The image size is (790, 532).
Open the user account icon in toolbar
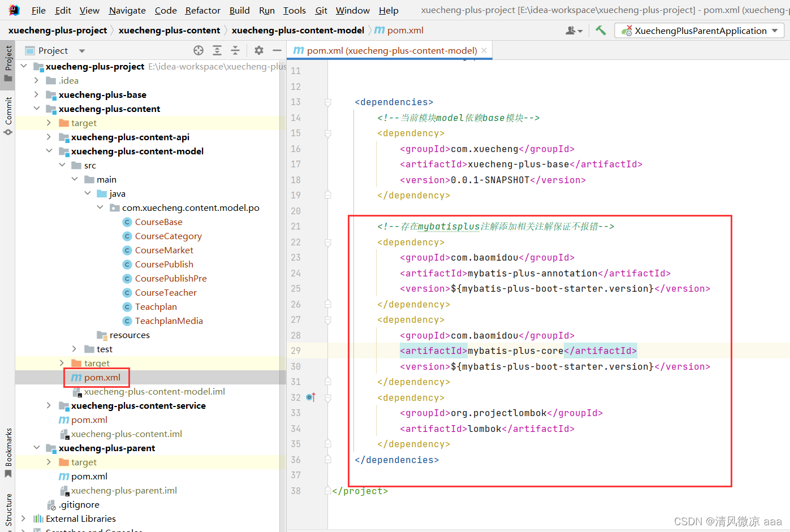(574, 31)
